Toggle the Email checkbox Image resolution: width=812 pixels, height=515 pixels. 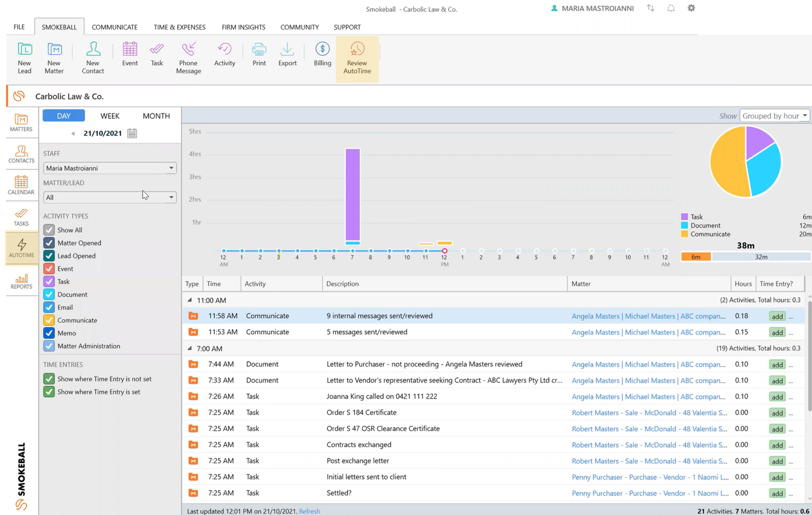pos(49,307)
